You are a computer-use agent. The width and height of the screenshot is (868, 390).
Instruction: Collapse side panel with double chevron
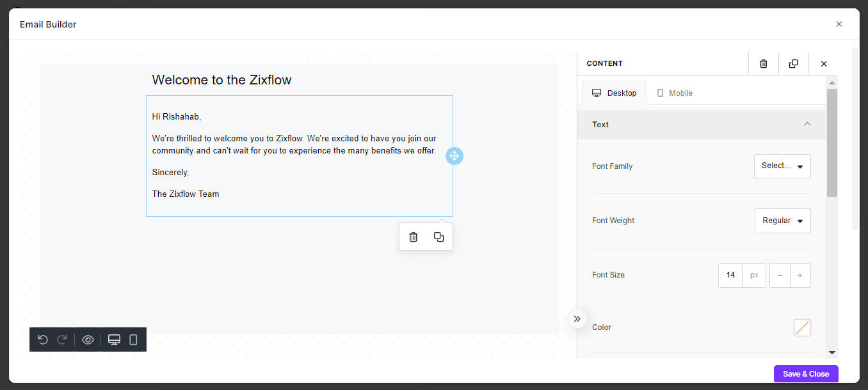click(x=577, y=318)
